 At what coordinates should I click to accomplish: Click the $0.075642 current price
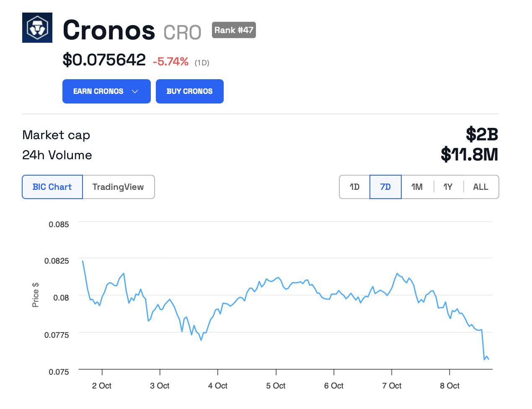click(104, 60)
